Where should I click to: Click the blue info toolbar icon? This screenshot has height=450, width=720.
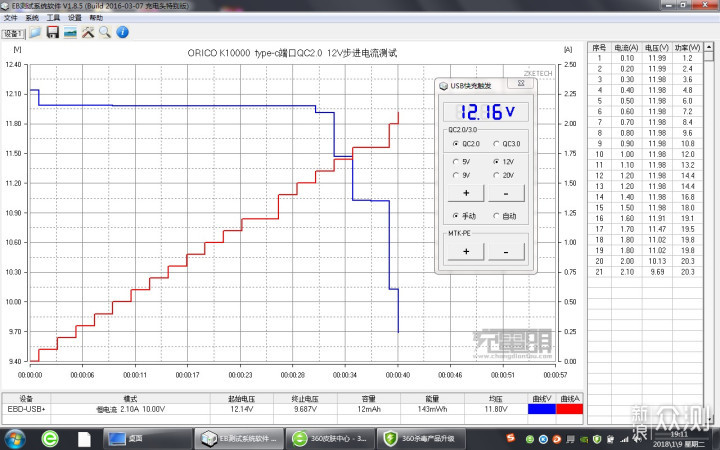(x=121, y=33)
